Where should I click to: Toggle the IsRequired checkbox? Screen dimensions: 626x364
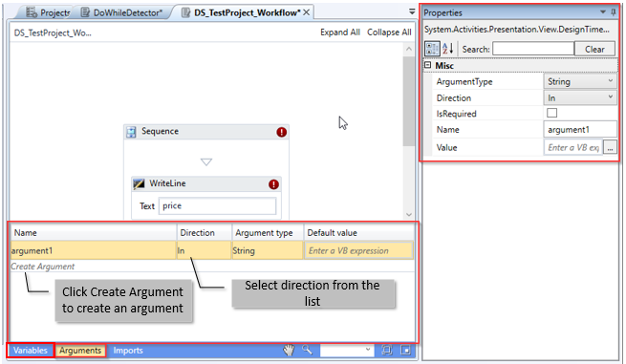[x=551, y=113]
